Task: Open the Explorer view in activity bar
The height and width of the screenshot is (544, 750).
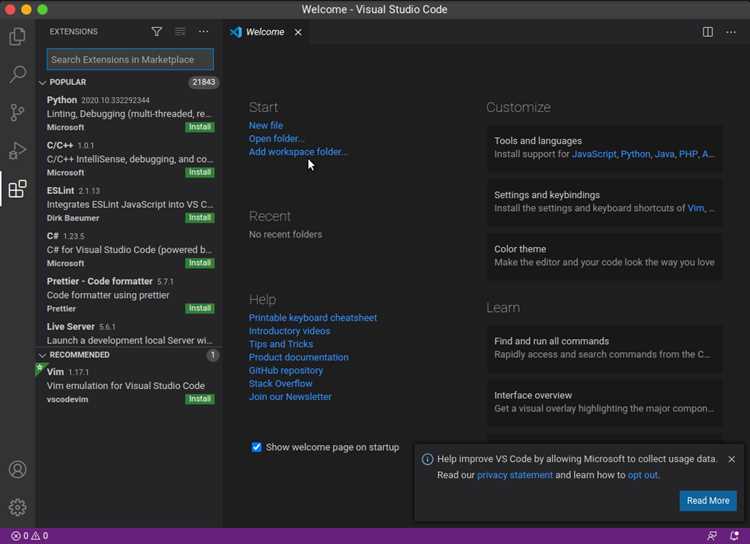Action: (x=17, y=36)
